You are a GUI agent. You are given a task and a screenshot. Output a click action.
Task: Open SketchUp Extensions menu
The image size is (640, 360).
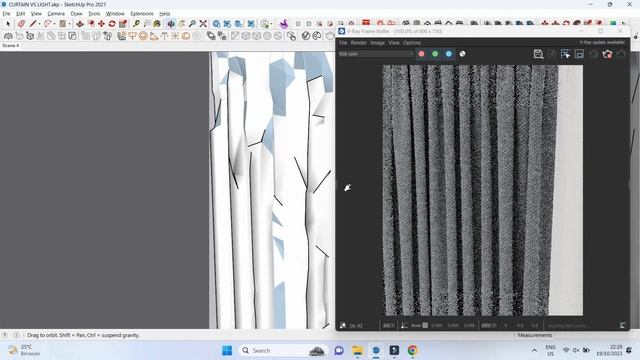click(142, 13)
